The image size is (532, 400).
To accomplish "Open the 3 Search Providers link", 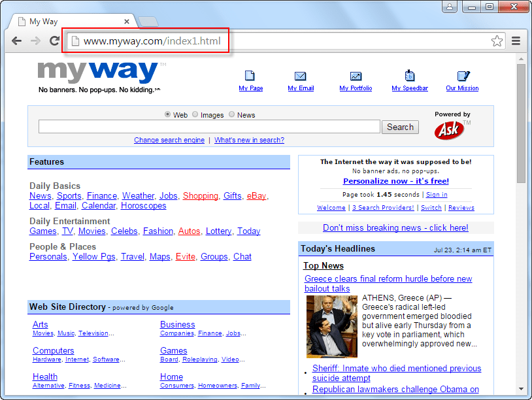I will [383, 208].
